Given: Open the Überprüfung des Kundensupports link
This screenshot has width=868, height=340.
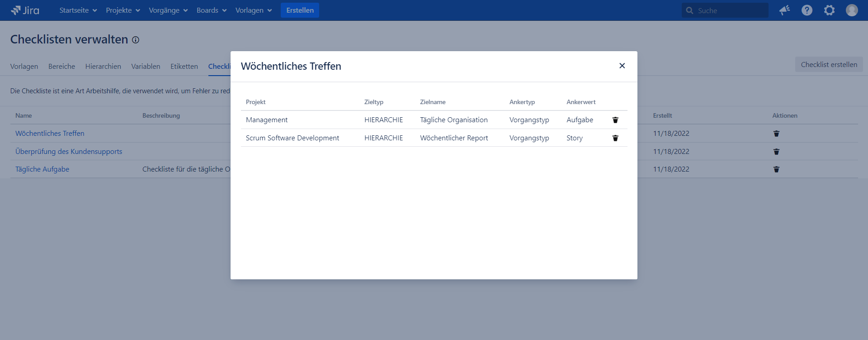Looking at the screenshot, I should [x=69, y=152].
